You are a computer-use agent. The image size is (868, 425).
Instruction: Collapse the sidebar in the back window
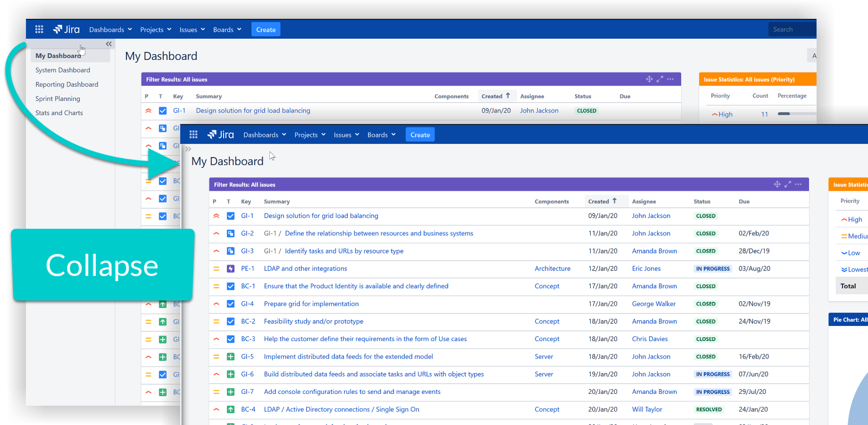pos(109,44)
